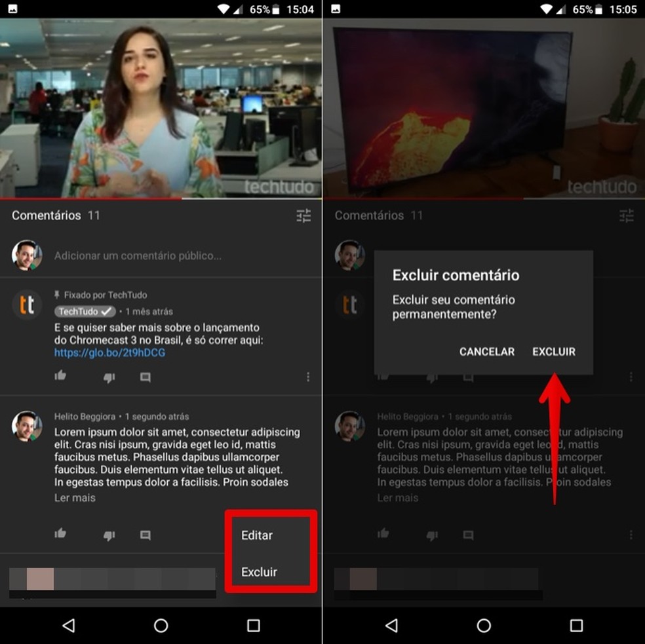The width and height of the screenshot is (645, 644).
Task: Tap 'Comentários 11' header in left screen
Action: [56, 216]
